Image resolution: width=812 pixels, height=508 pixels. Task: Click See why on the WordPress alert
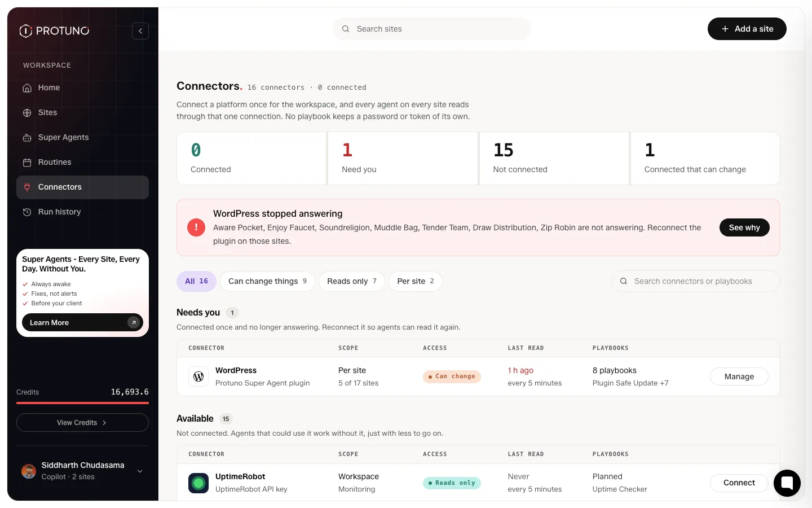coord(744,227)
